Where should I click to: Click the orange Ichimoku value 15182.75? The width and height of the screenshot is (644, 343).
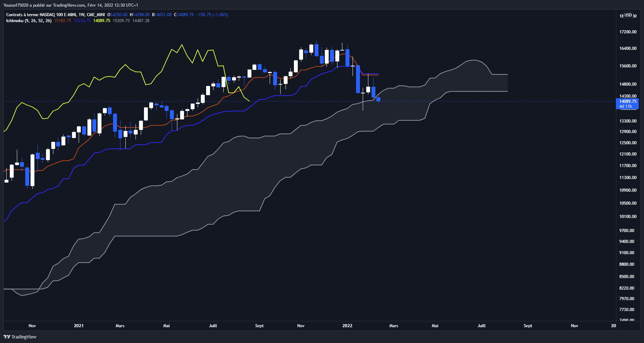click(x=63, y=21)
